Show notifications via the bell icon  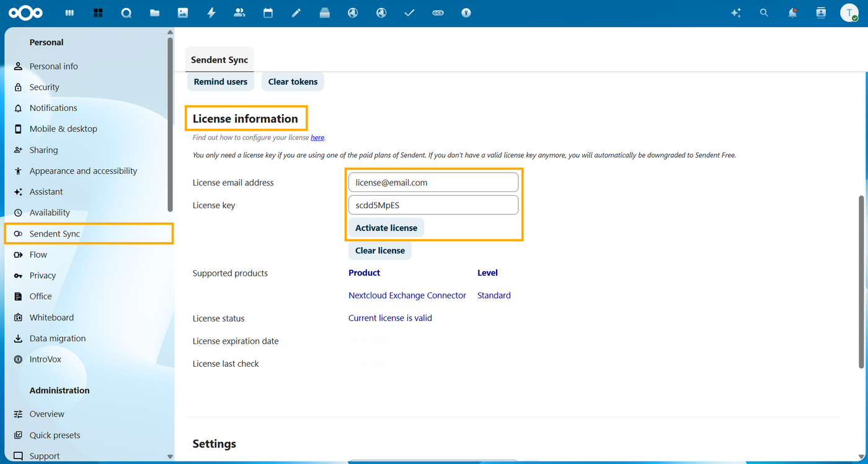coord(792,13)
